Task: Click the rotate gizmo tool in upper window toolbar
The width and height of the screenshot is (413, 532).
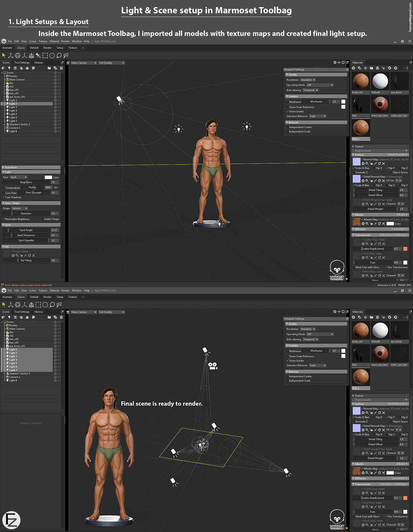Action: pyautogui.click(x=18, y=55)
